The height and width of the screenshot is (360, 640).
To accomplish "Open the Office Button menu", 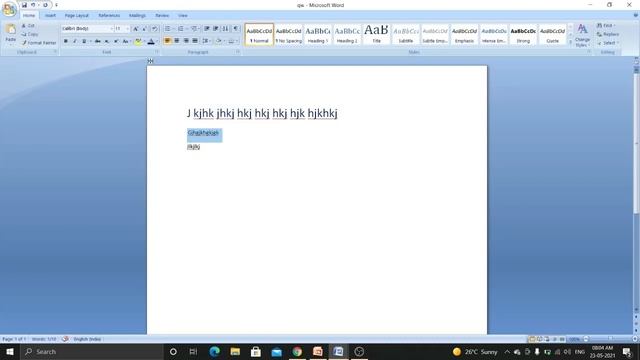I will pos(9,9).
